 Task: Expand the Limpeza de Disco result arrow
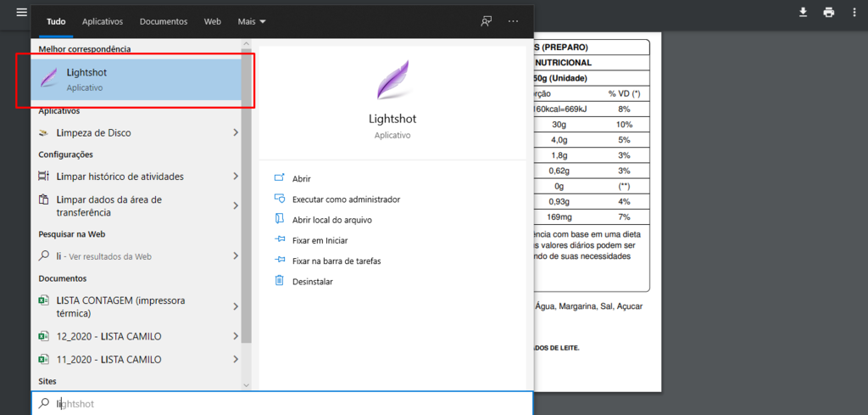pyautogui.click(x=236, y=132)
